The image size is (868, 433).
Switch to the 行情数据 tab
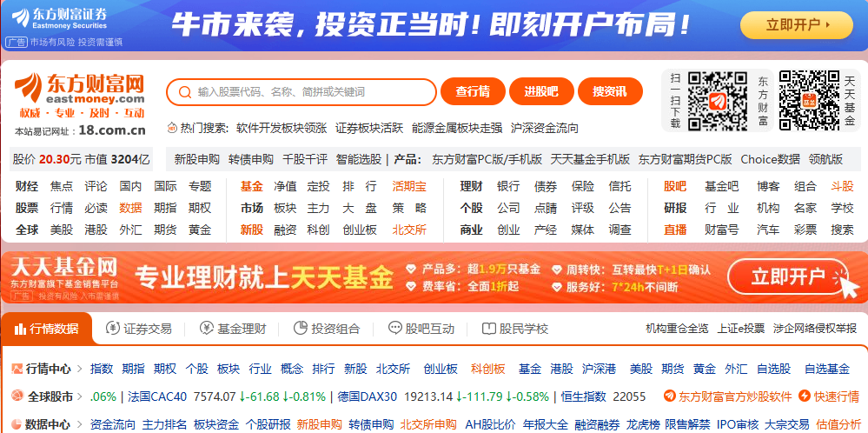[x=47, y=329]
